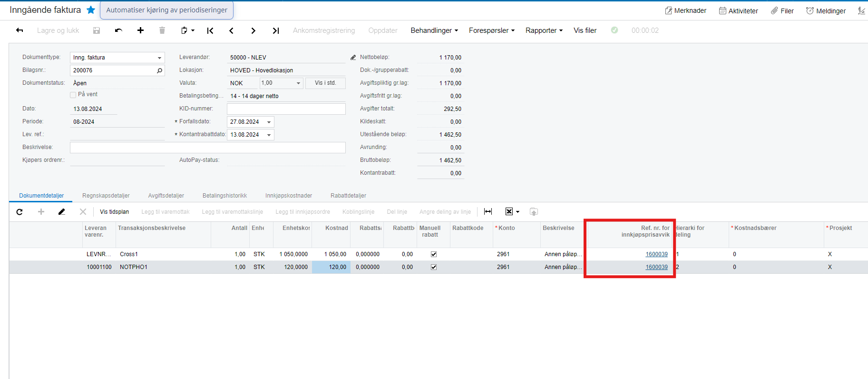Click the back arrow icon in toolbar

click(20, 30)
